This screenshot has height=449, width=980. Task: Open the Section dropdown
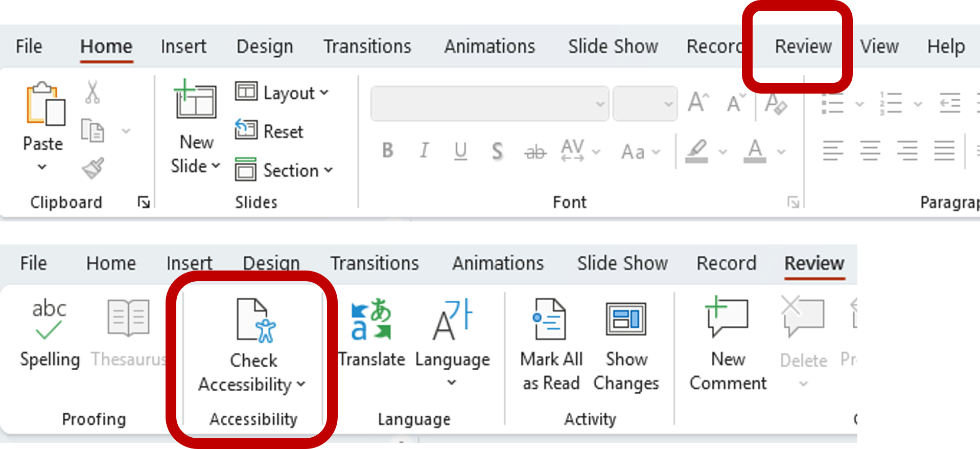(x=284, y=170)
